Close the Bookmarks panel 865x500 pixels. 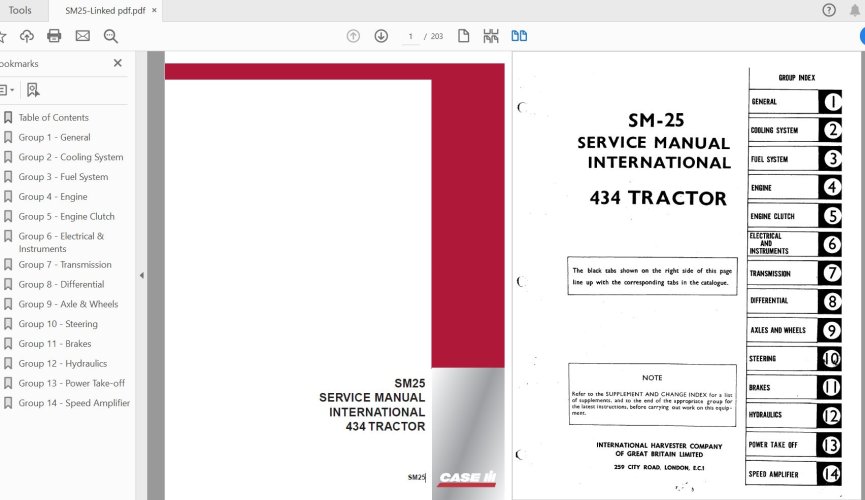pos(117,63)
